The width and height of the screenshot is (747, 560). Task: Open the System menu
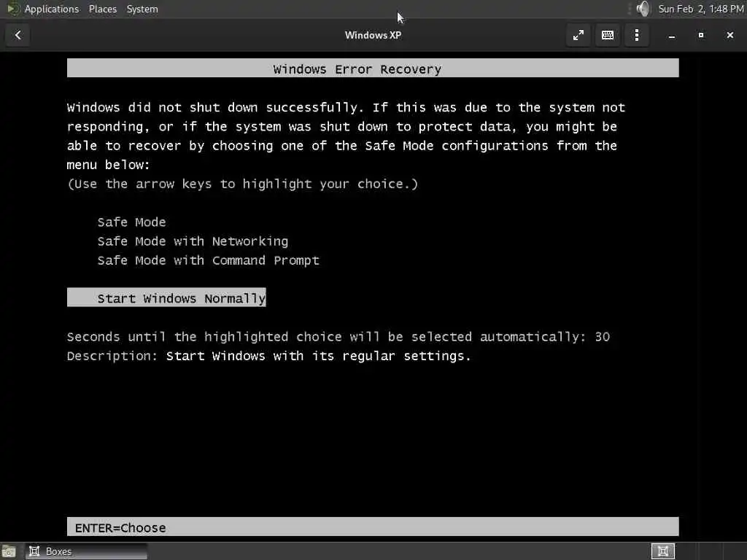pos(142,9)
